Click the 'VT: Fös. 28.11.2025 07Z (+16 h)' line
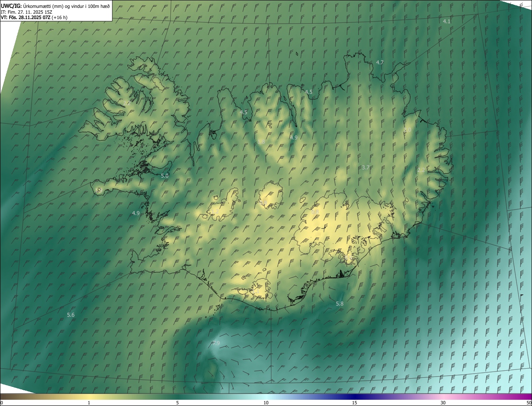The image size is (532, 406). (34, 17)
